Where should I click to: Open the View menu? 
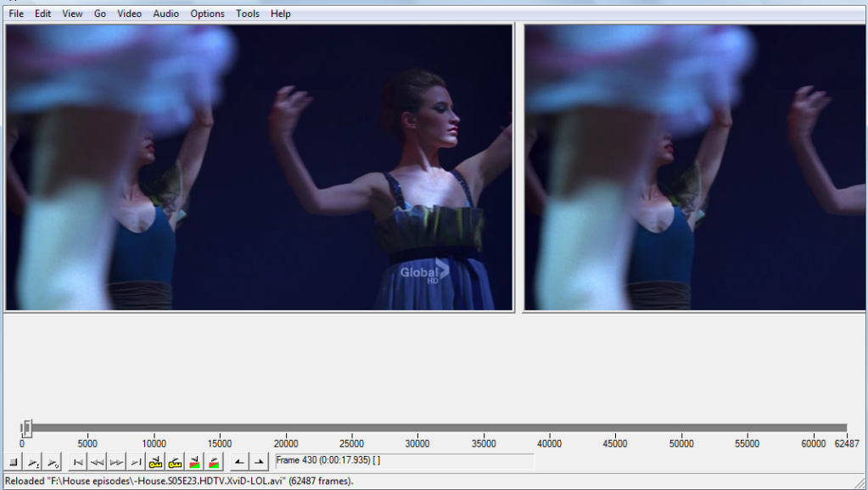point(72,14)
